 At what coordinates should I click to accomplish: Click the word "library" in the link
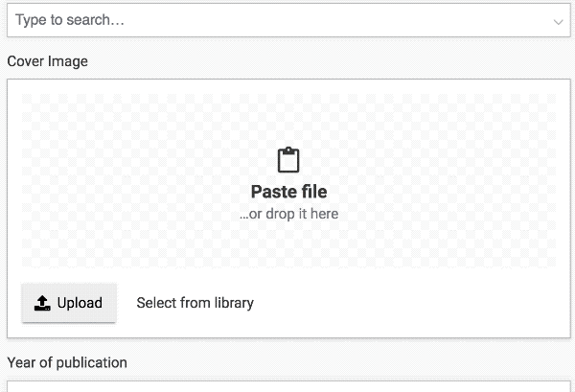(x=232, y=303)
